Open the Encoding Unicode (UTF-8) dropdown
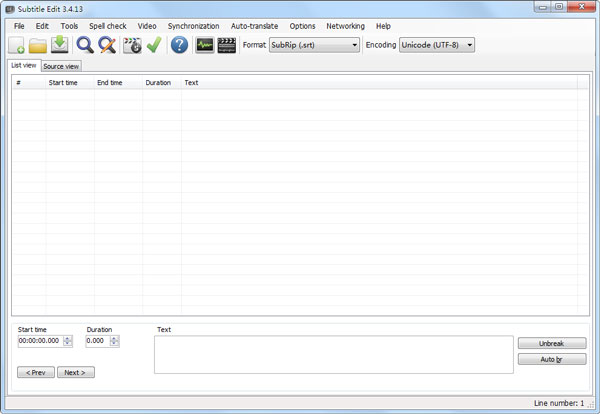This screenshot has height=414, width=600. (437, 45)
